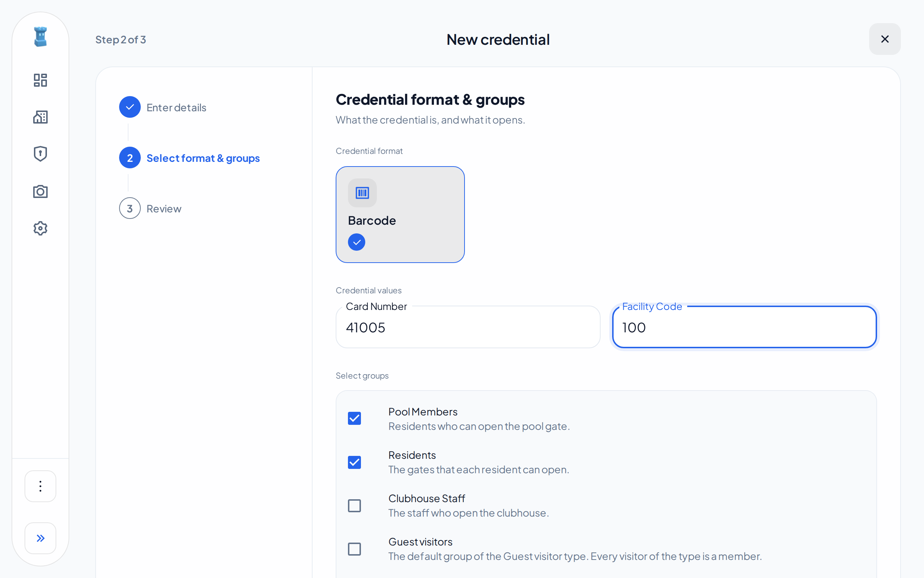Open the shield security icon
The image size is (924, 578).
[40, 154]
